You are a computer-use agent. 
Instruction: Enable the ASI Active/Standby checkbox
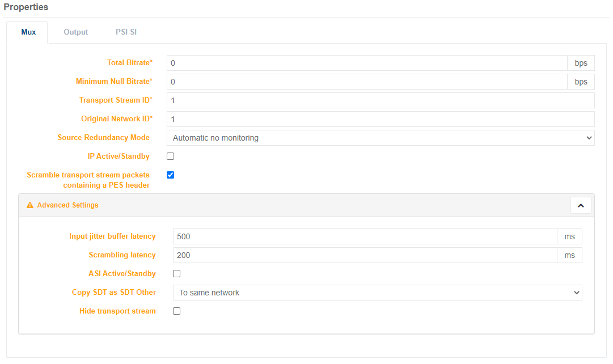177,274
